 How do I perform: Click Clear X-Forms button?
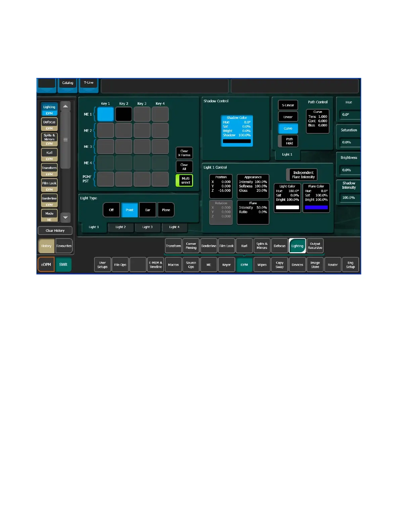pyautogui.click(x=184, y=153)
